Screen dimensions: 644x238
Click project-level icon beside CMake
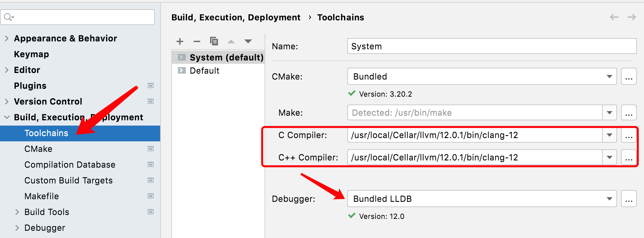click(x=151, y=149)
